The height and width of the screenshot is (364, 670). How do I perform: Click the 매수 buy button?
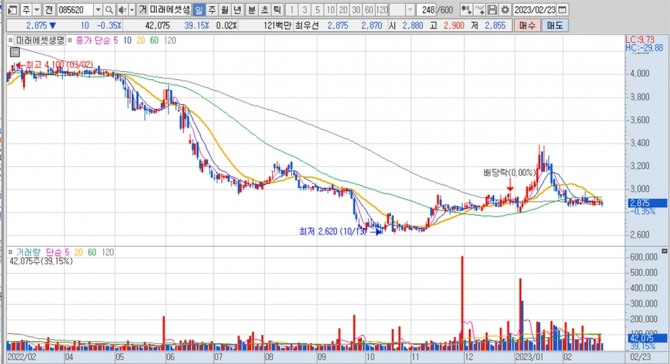pyautogui.click(x=527, y=26)
